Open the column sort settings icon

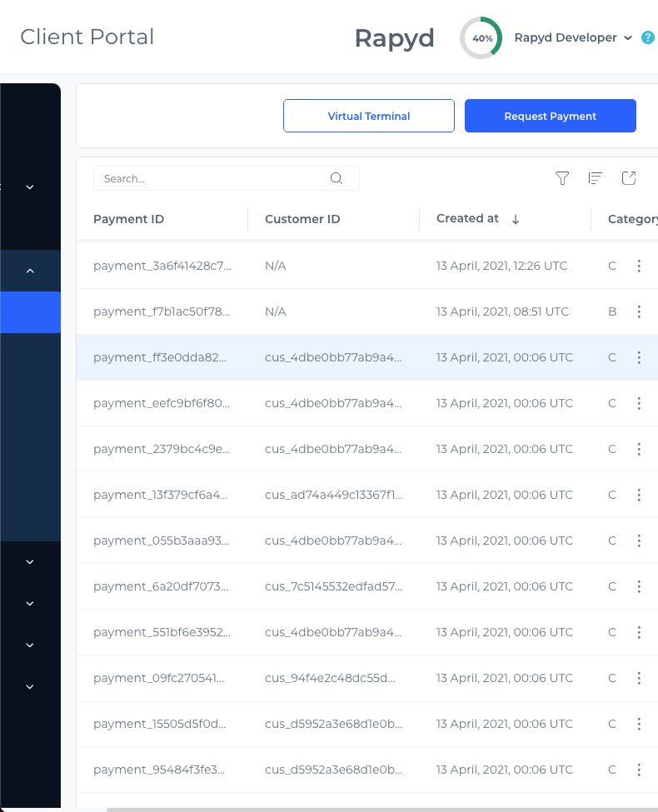click(x=595, y=178)
